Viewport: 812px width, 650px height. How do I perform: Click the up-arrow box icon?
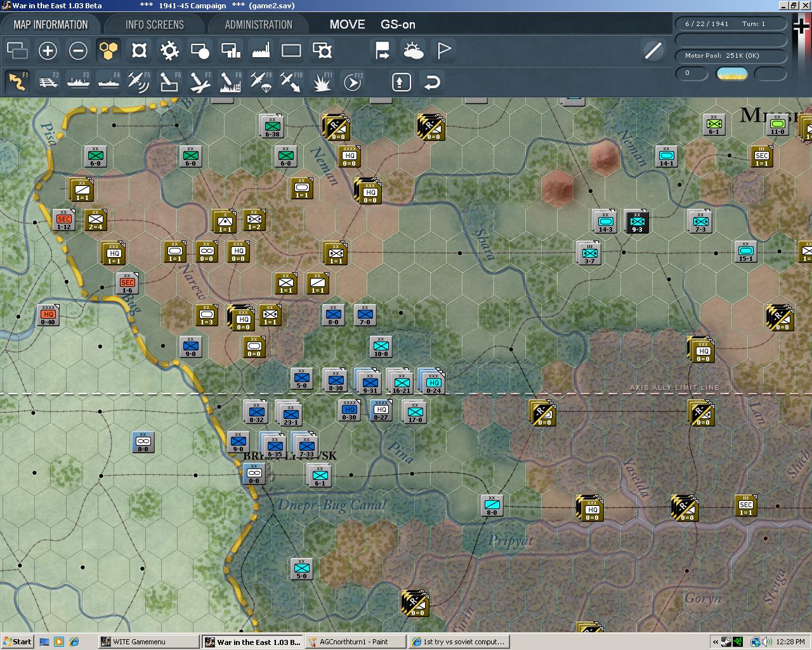[402, 82]
